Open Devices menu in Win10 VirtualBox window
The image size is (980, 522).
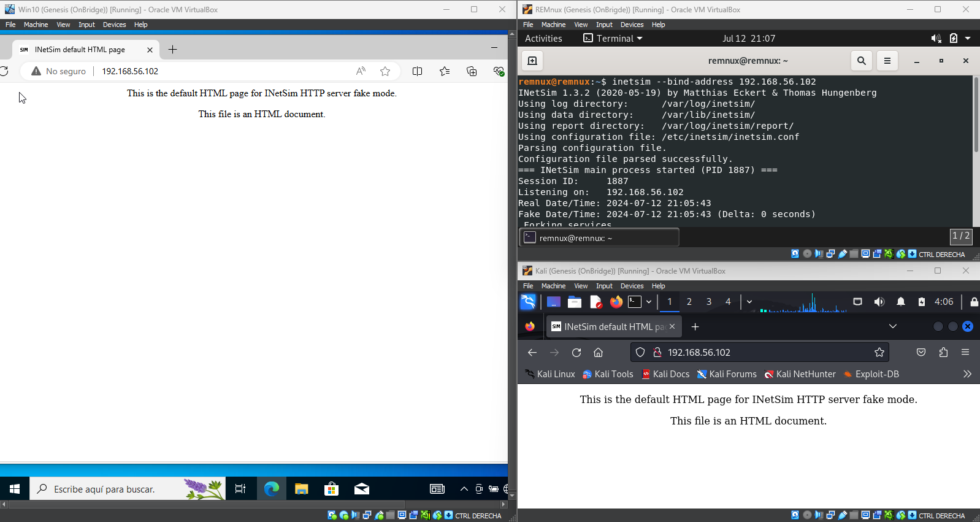114,25
